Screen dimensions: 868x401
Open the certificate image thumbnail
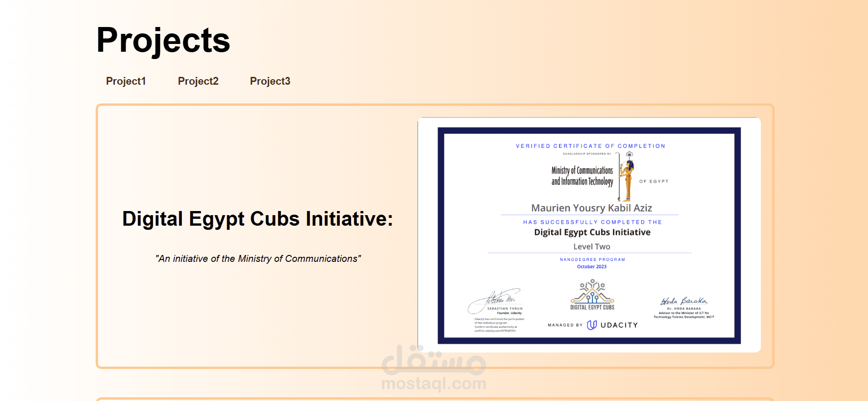tap(589, 235)
